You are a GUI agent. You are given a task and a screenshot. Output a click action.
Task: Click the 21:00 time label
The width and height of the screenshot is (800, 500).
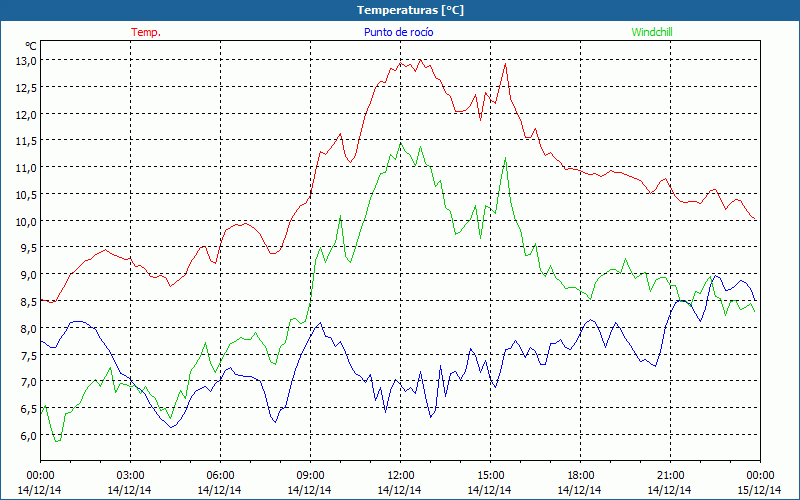[x=670, y=476]
